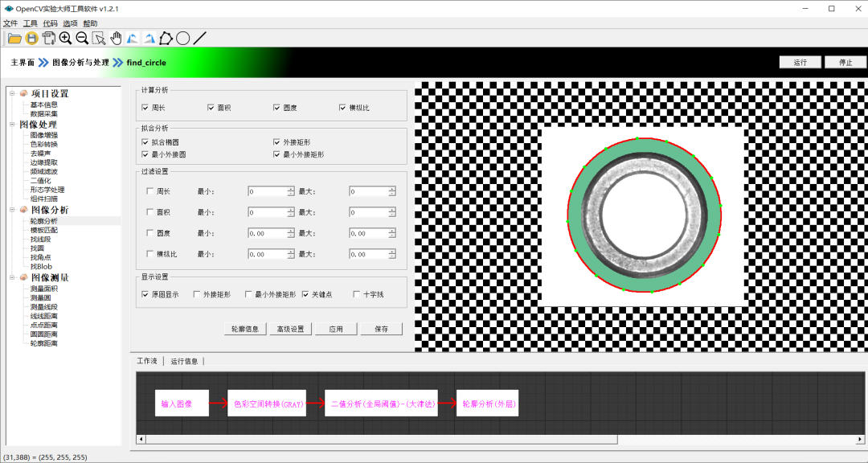
Task: Switch to the 运行信息 tab
Action: [184, 361]
